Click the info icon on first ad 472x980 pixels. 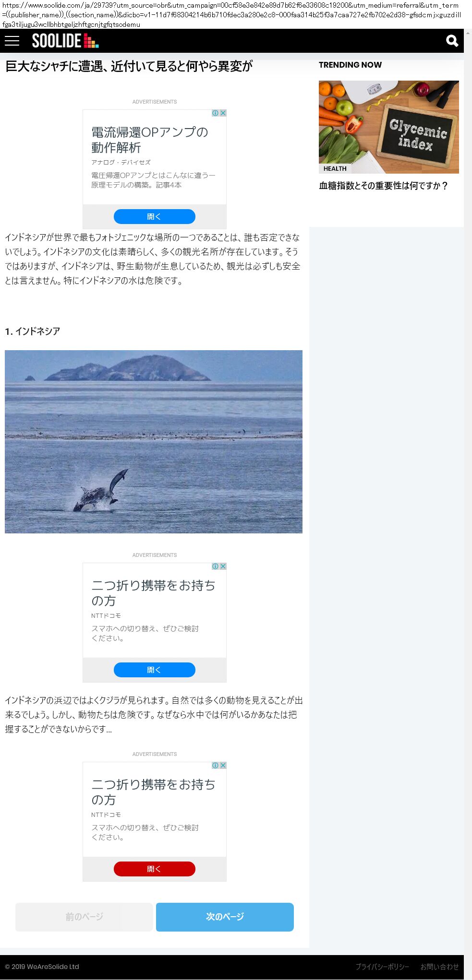(216, 113)
